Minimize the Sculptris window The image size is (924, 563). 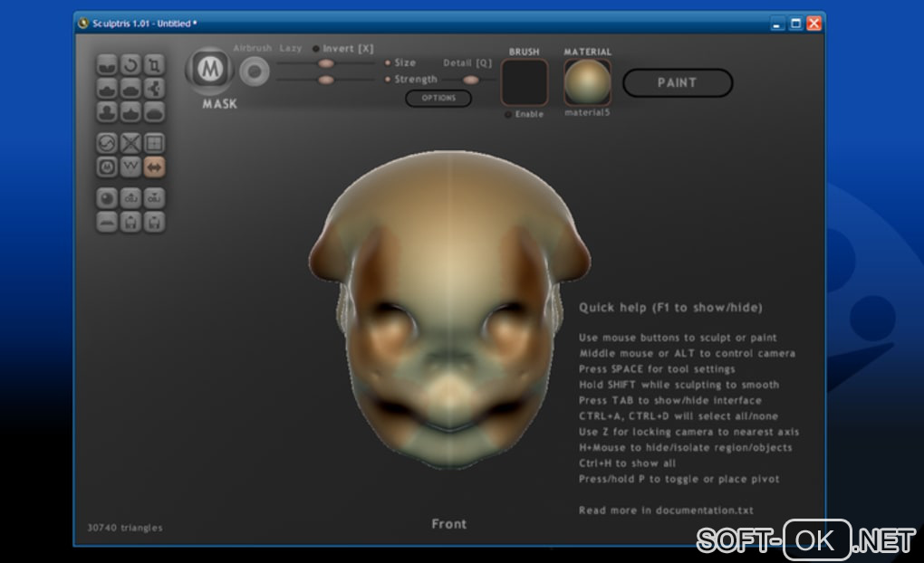[x=777, y=24]
